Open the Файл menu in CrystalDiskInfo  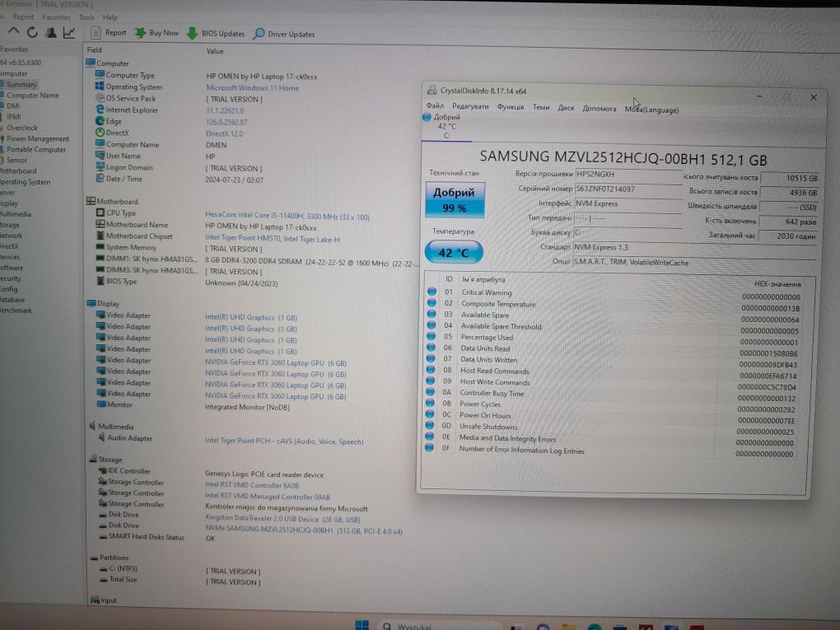tap(435, 105)
